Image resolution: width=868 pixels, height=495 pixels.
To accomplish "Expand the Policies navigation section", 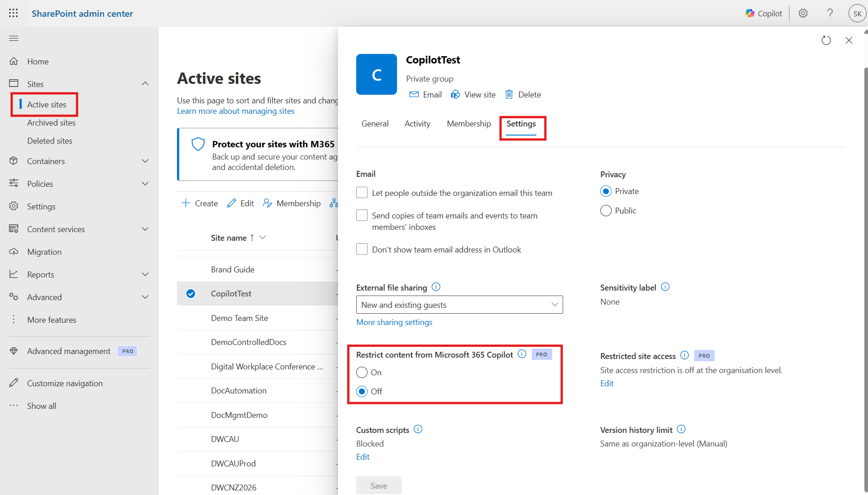I will tap(145, 184).
